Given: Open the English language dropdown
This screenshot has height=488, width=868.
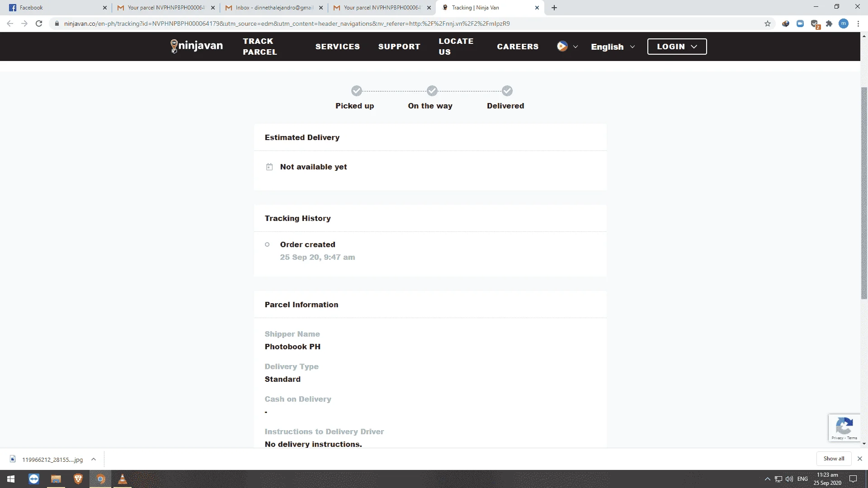Looking at the screenshot, I should [x=613, y=47].
